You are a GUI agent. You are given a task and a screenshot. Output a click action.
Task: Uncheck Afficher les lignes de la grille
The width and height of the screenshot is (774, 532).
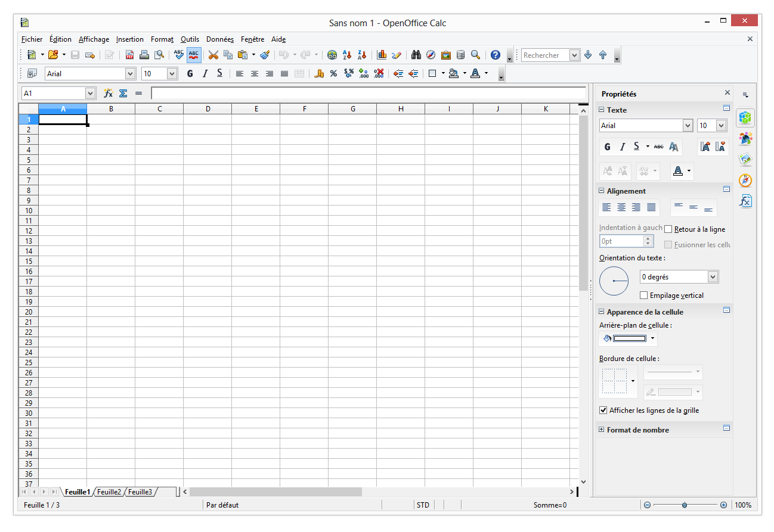pos(603,410)
